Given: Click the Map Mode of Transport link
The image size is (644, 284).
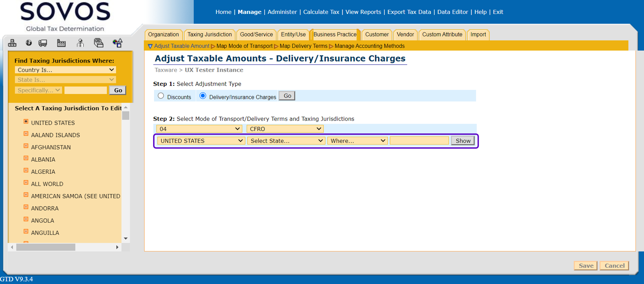Looking at the screenshot, I should (x=244, y=46).
